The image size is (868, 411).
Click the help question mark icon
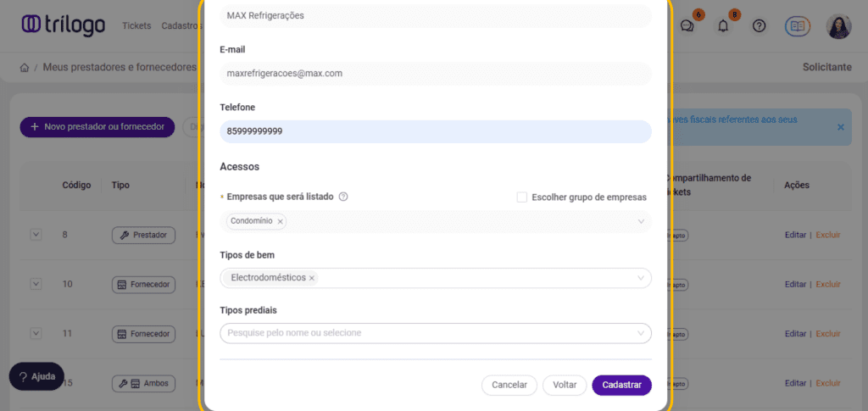(759, 25)
